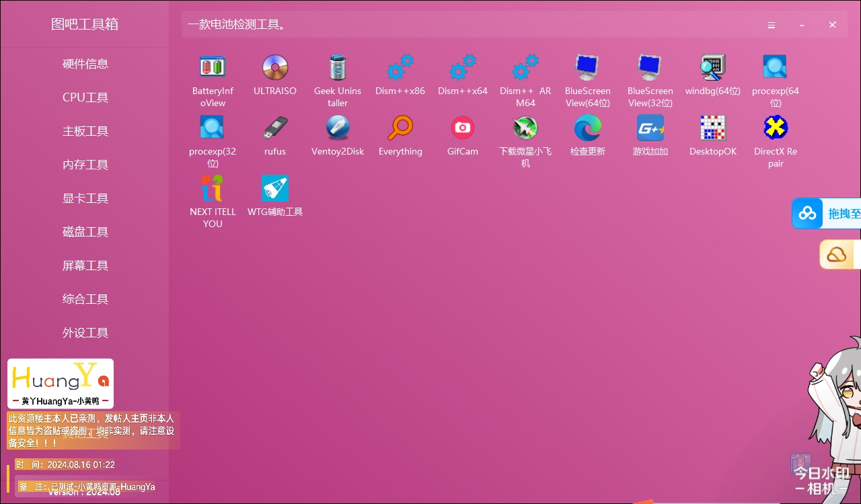Open the hamburger menu in title bar
Image resolution: width=861 pixels, height=504 pixels.
pyautogui.click(x=772, y=25)
